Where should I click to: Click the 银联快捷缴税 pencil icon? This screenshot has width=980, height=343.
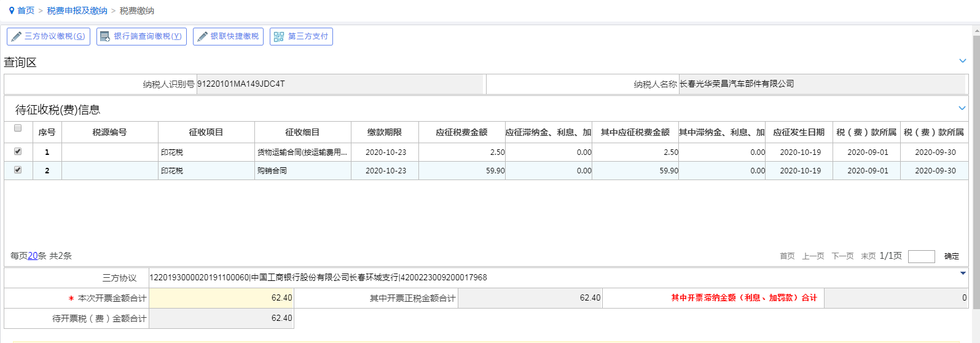tap(202, 36)
